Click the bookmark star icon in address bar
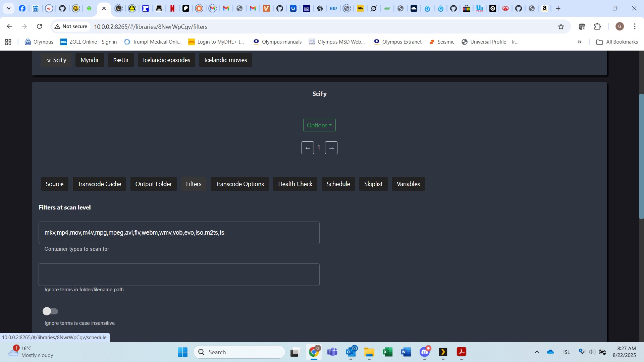This screenshot has width=644, height=362. 561,26
